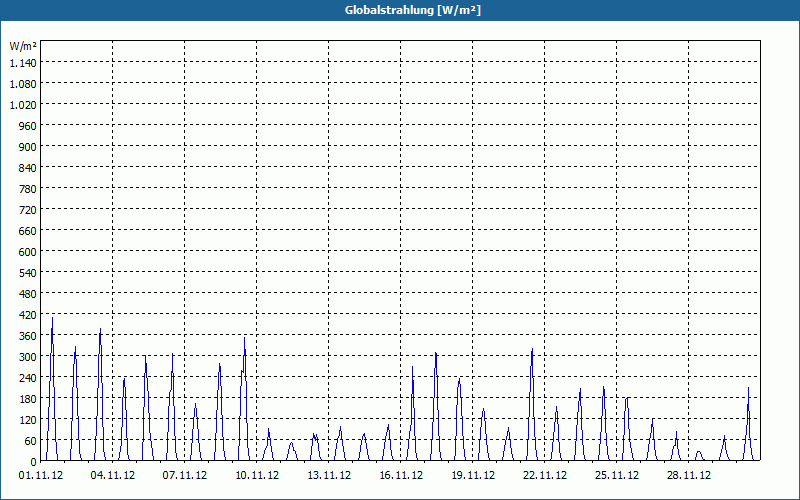Click the 0 y-axis label
Screen dimensions: 800x500
tap(34, 462)
